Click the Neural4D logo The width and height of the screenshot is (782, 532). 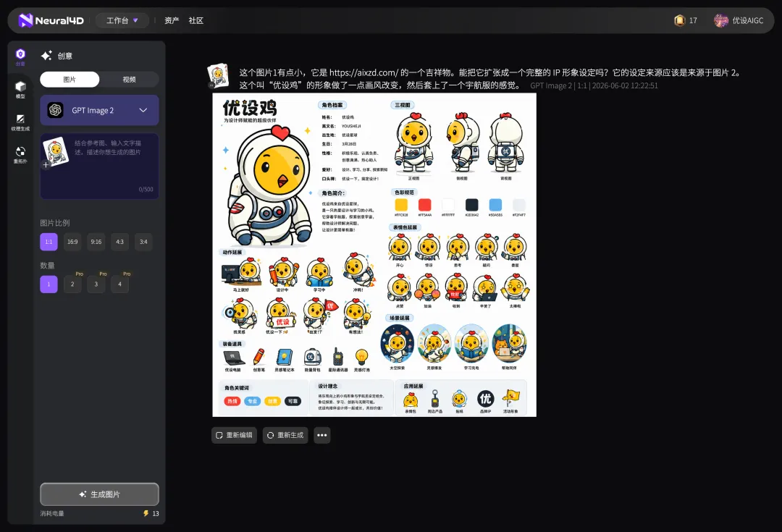[51, 20]
